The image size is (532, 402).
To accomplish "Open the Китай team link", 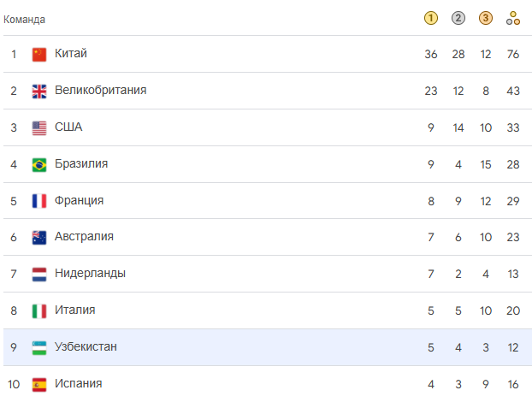I will tap(71, 54).
